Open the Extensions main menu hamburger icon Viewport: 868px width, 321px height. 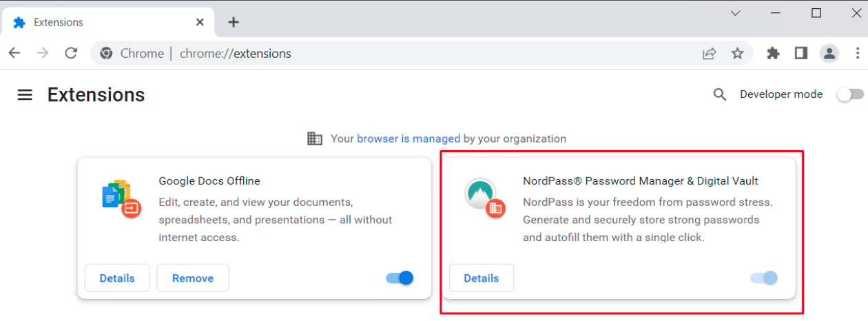point(25,94)
